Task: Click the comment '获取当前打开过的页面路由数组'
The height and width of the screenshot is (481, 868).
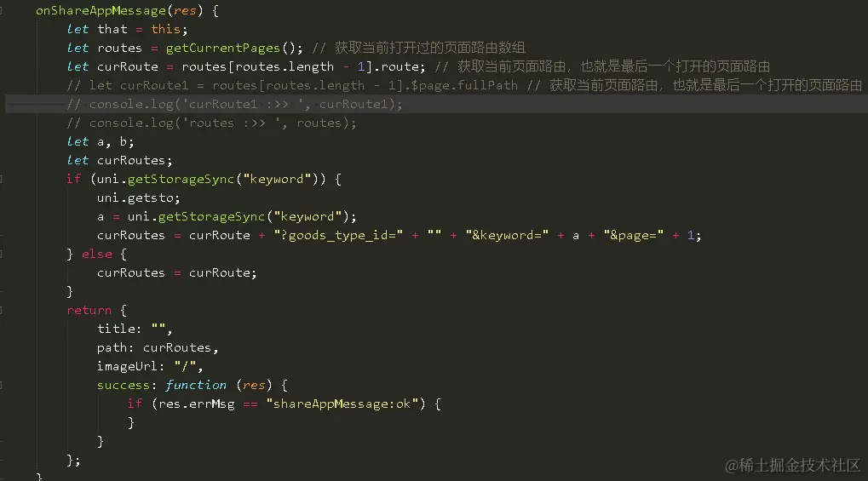Action: pos(429,49)
